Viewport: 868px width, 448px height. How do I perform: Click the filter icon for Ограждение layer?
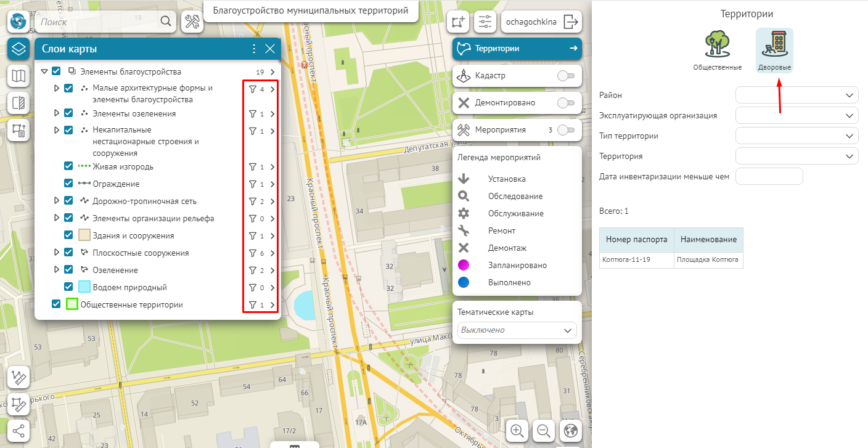pos(252,184)
